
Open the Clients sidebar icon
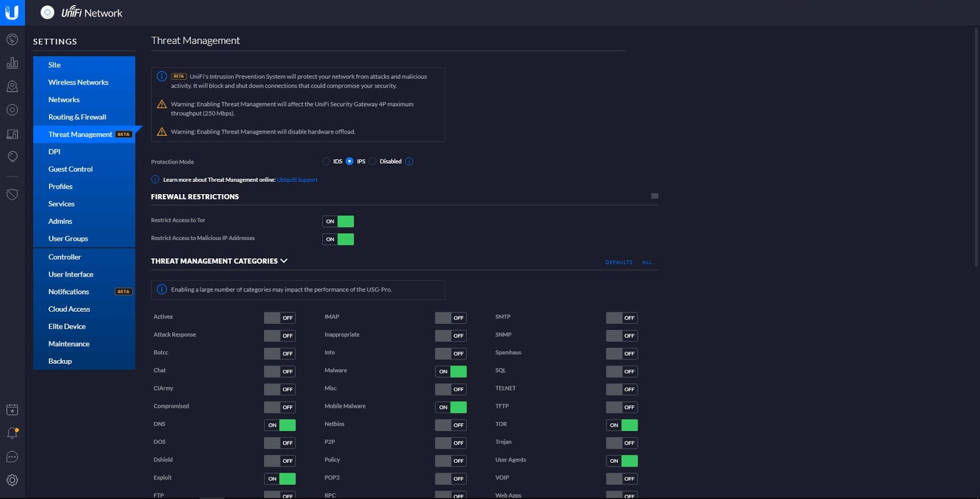tap(12, 133)
